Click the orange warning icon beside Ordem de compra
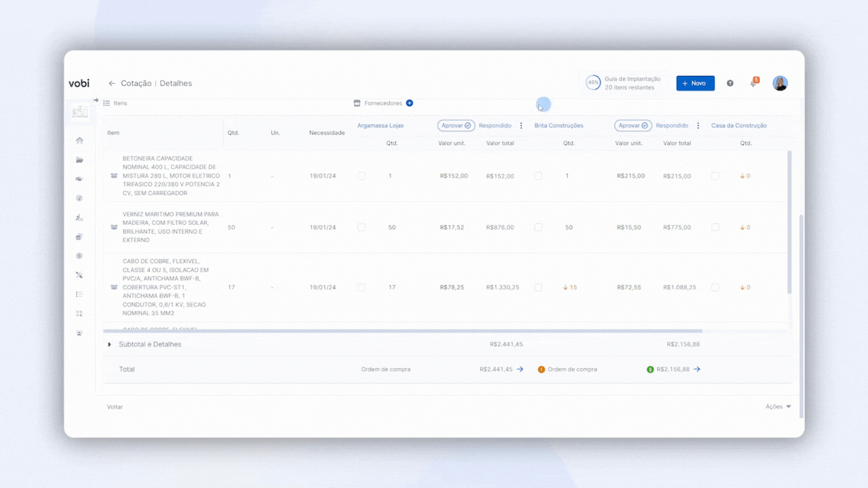 point(541,369)
